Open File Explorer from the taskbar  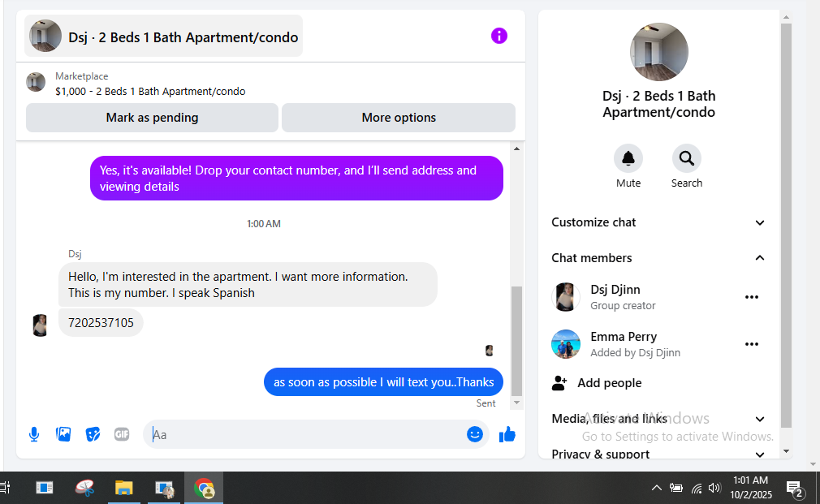pos(124,489)
